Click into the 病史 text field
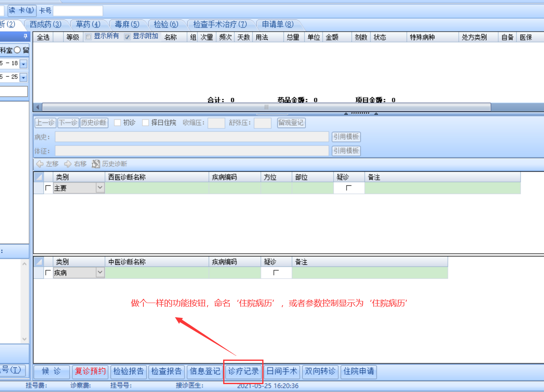The height and width of the screenshot is (392, 544). click(192, 137)
